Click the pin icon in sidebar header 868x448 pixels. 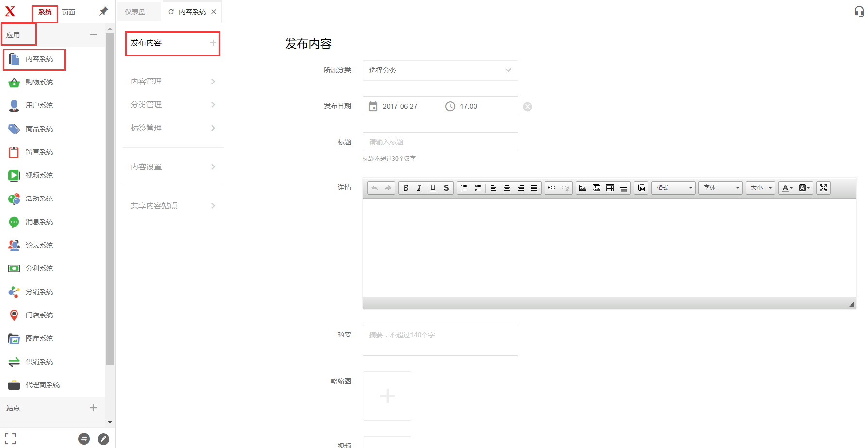tap(103, 11)
